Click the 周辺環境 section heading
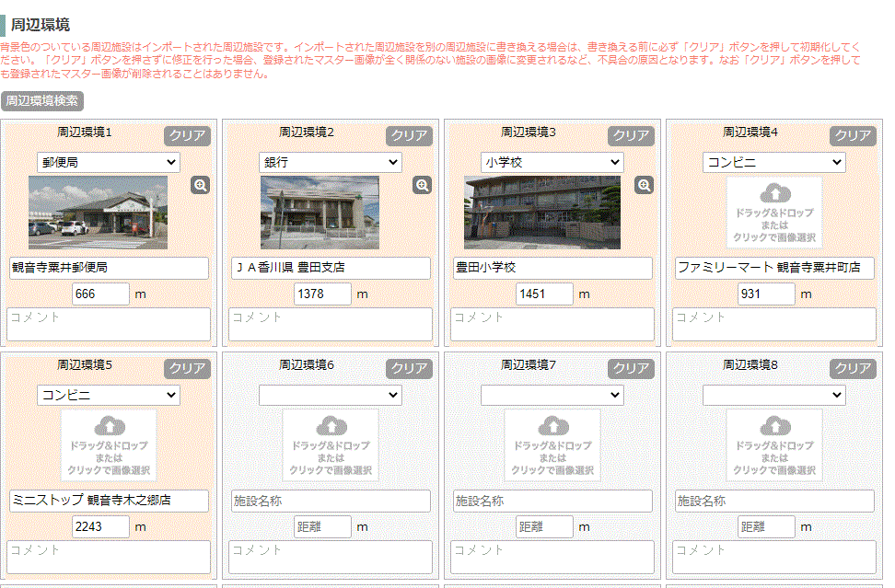The image size is (895, 588). tap(40, 25)
